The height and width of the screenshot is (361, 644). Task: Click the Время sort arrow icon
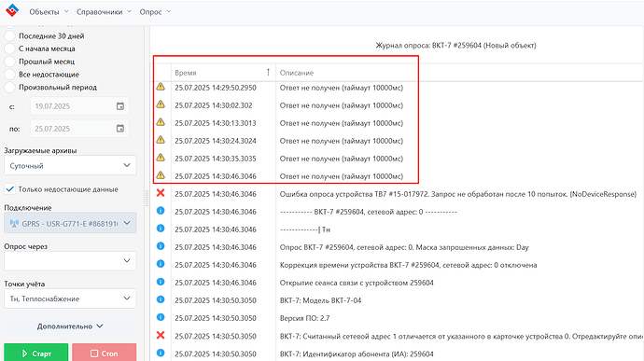pos(268,72)
